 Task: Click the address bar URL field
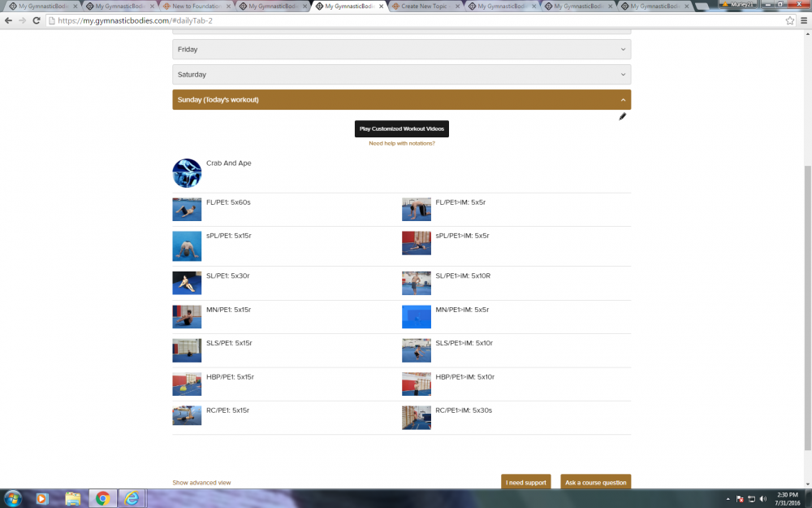coord(414,21)
